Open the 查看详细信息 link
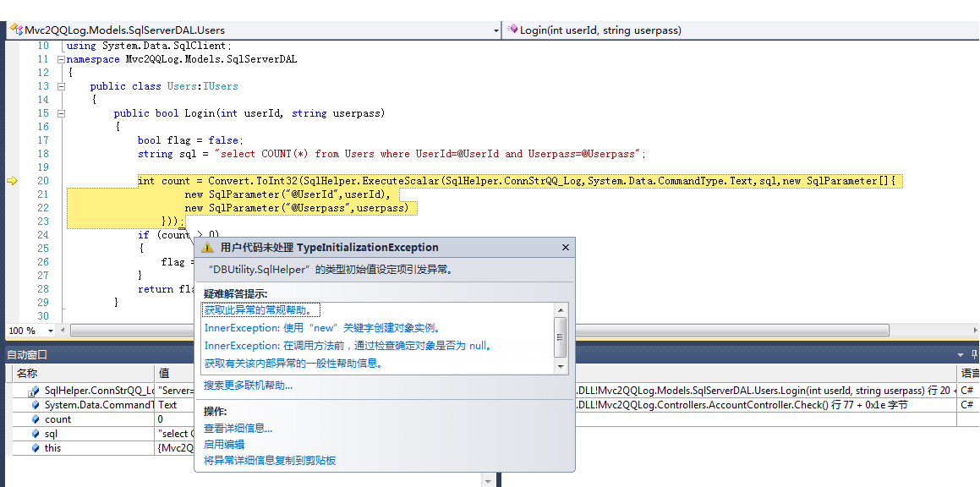The image size is (980, 487). [238, 429]
